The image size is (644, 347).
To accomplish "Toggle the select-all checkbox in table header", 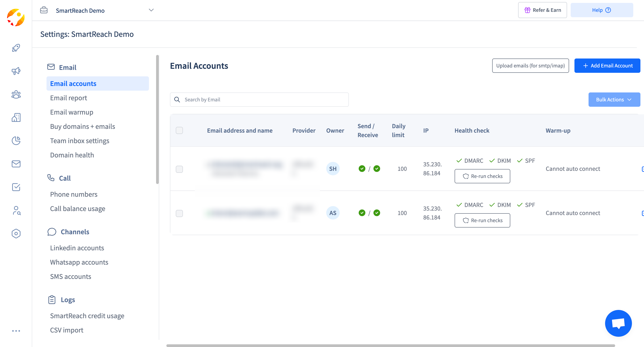I will coord(179,130).
